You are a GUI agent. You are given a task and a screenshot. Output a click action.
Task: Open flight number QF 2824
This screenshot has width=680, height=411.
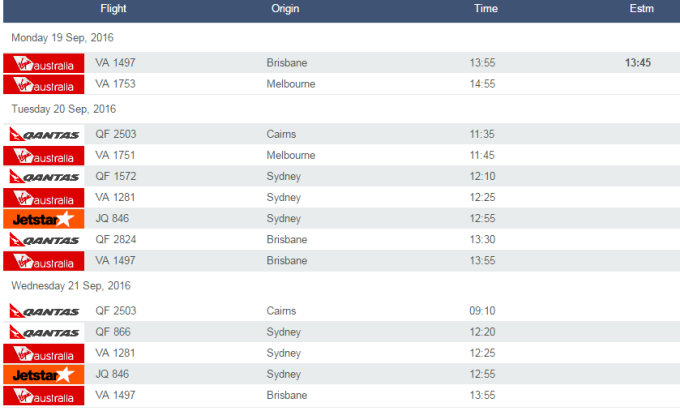(115, 240)
